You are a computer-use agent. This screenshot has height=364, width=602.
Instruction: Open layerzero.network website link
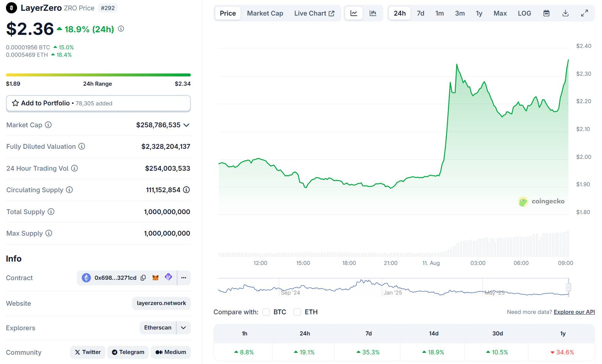161,303
